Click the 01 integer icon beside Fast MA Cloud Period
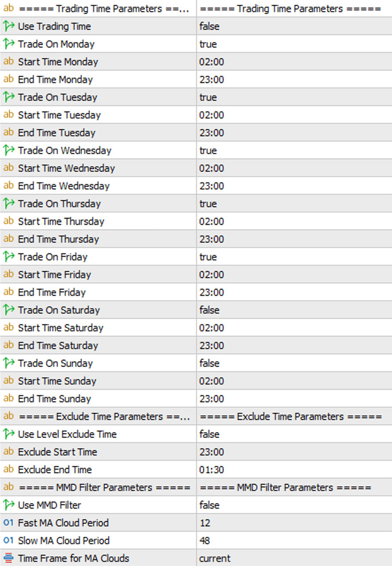The width and height of the screenshot is (392, 566). click(x=8, y=523)
